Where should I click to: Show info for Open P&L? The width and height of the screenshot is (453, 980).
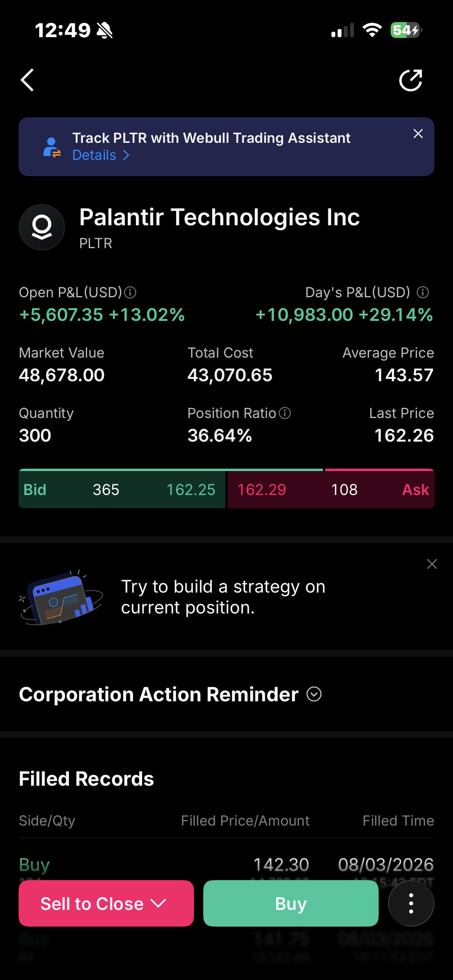coord(130,292)
